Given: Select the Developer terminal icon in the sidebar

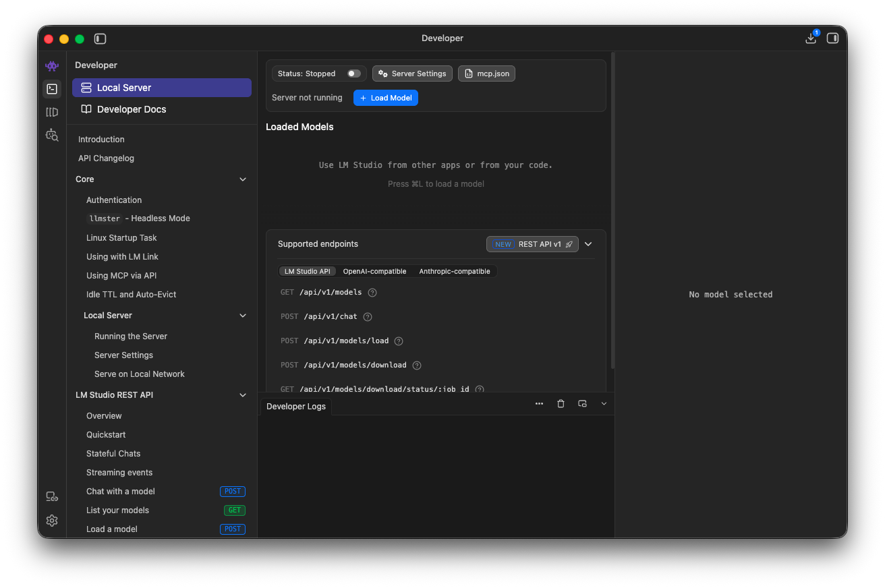Looking at the screenshot, I should point(52,89).
